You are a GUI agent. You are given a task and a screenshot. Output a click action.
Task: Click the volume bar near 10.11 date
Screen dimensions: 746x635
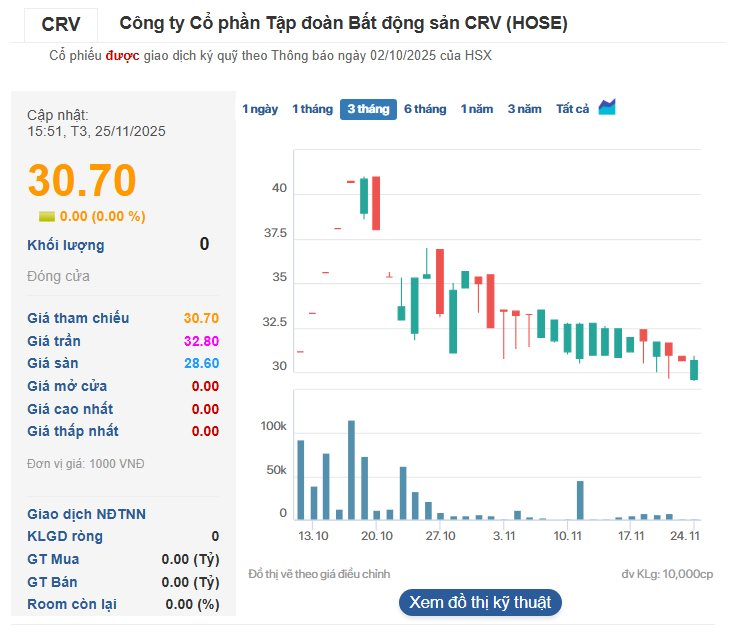pyautogui.click(x=580, y=500)
